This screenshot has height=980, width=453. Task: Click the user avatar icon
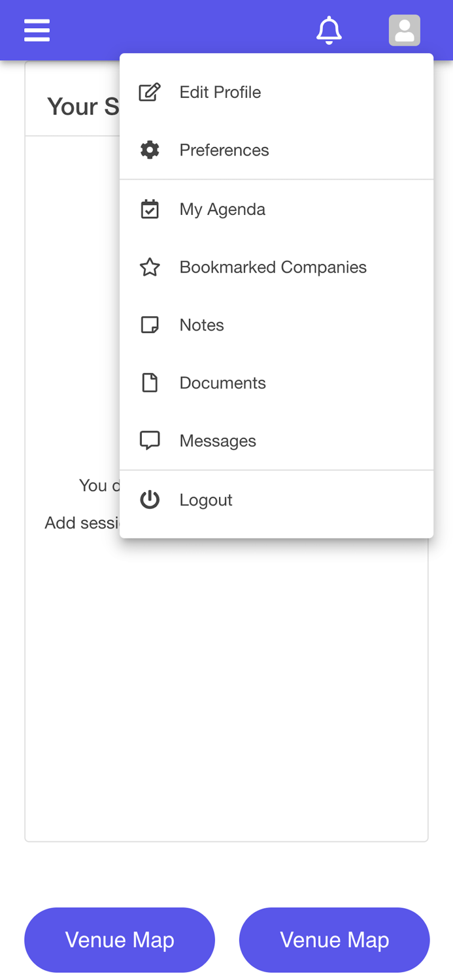404,31
